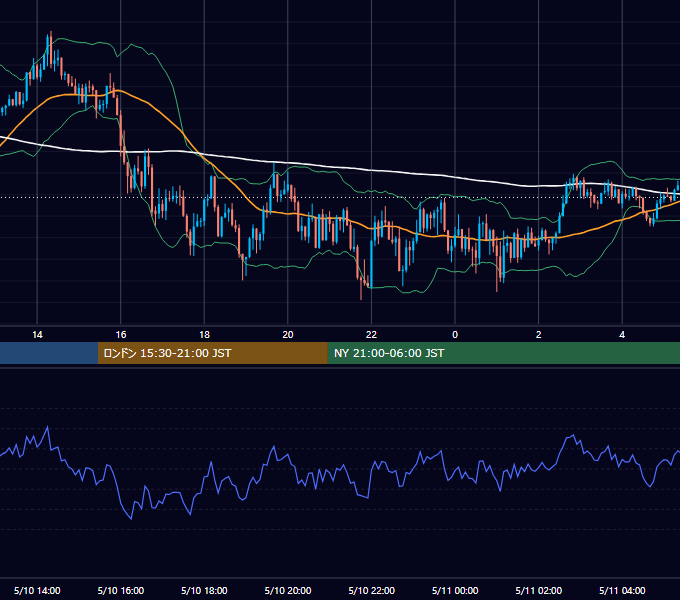Click the 5/11 04:00 date label
Viewport: 680px width, 600px height.
(x=622, y=590)
